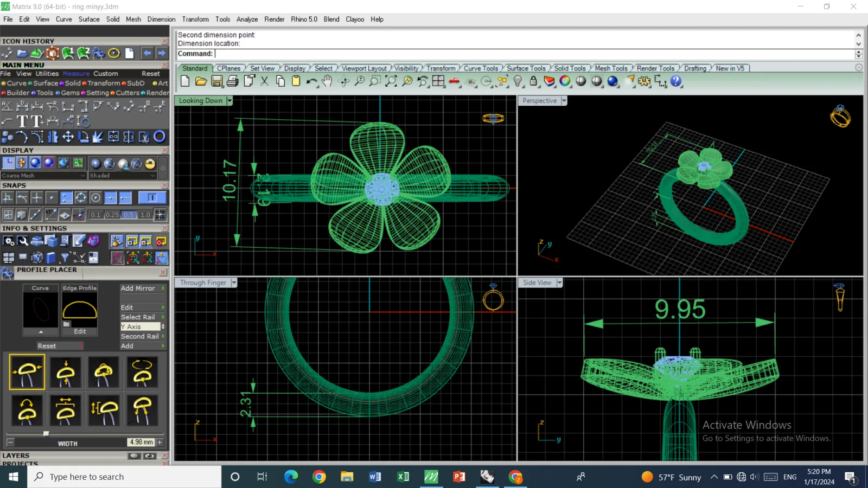
Task: Click the ring size measure icon
Action: pos(83,121)
